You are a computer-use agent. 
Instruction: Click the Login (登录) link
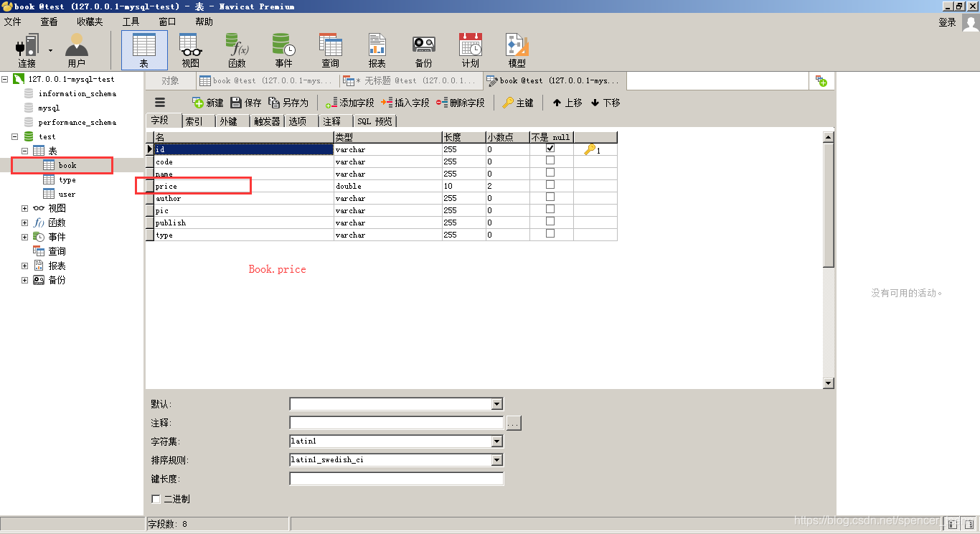tap(947, 22)
